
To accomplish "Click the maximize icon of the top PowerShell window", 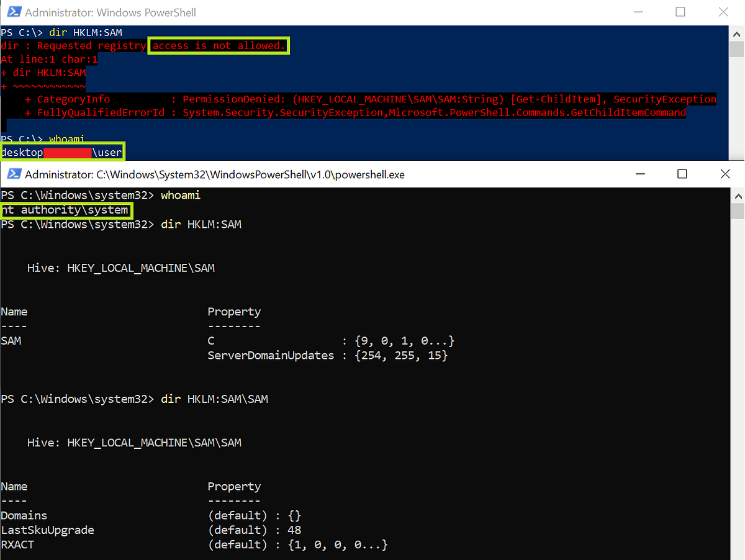I will (680, 12).
